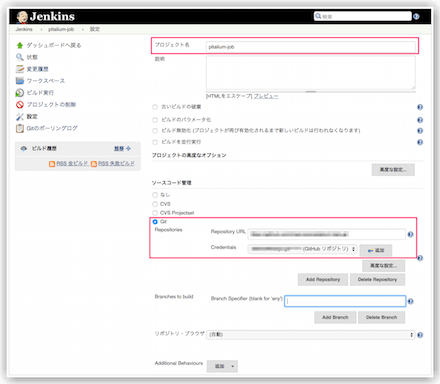Focus the description text area
This screenshot has width=440, height=384.
coord(311,72)
